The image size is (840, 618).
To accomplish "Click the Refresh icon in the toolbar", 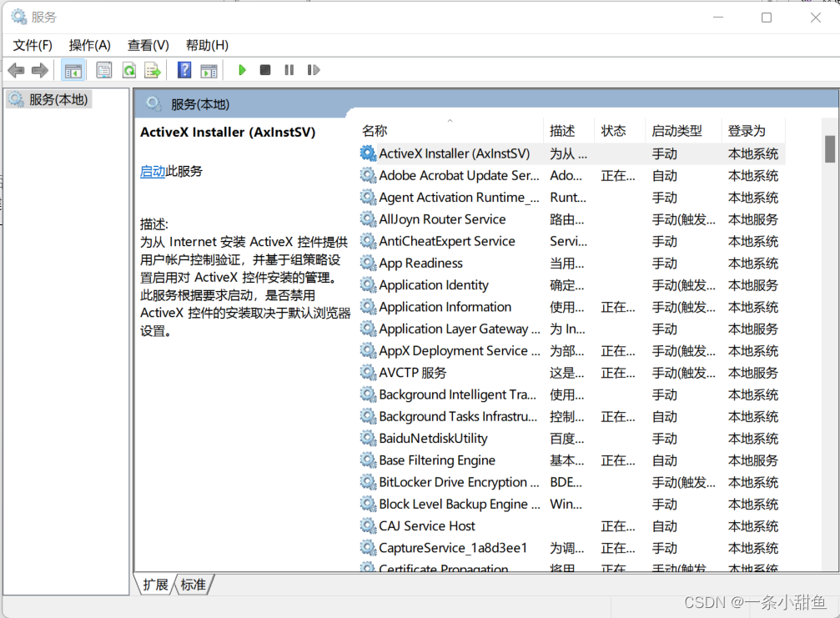I will click(x=128, y=70).
